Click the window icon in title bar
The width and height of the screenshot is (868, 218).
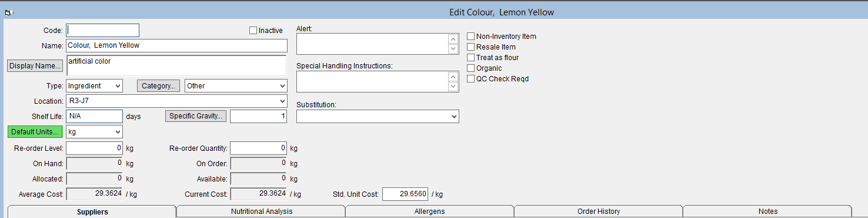(x=9, y=12)
